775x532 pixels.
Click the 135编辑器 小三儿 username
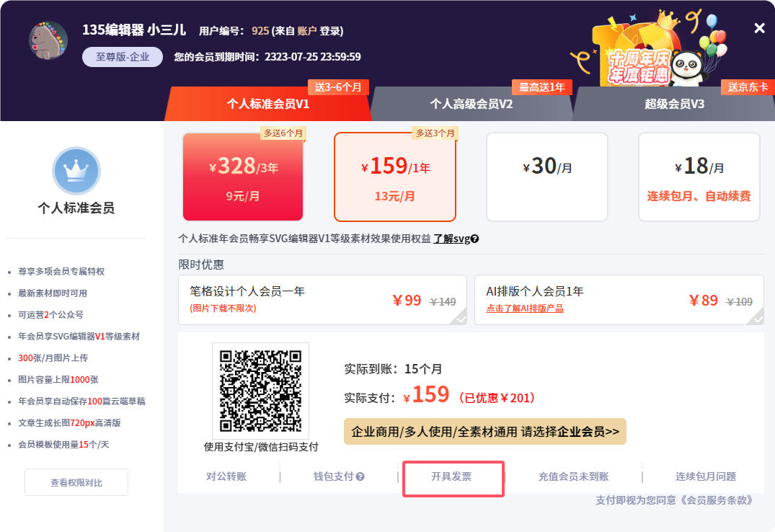134,30
